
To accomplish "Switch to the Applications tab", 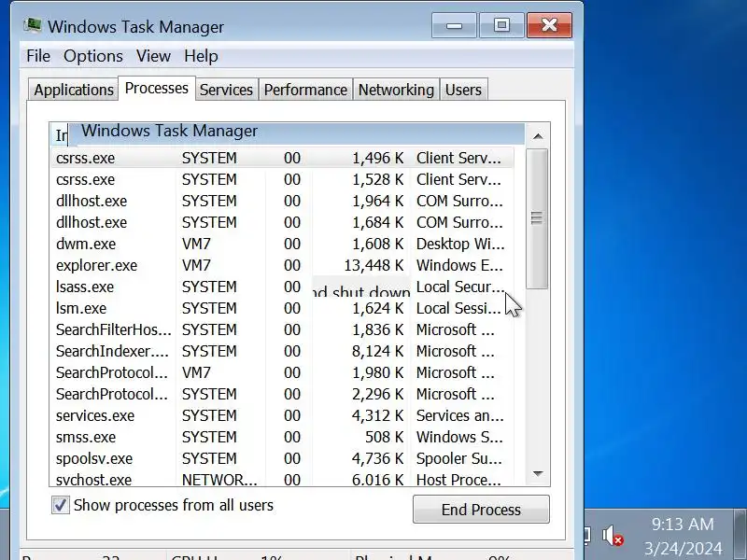I will pyautogui.click(x=74, y=90).
